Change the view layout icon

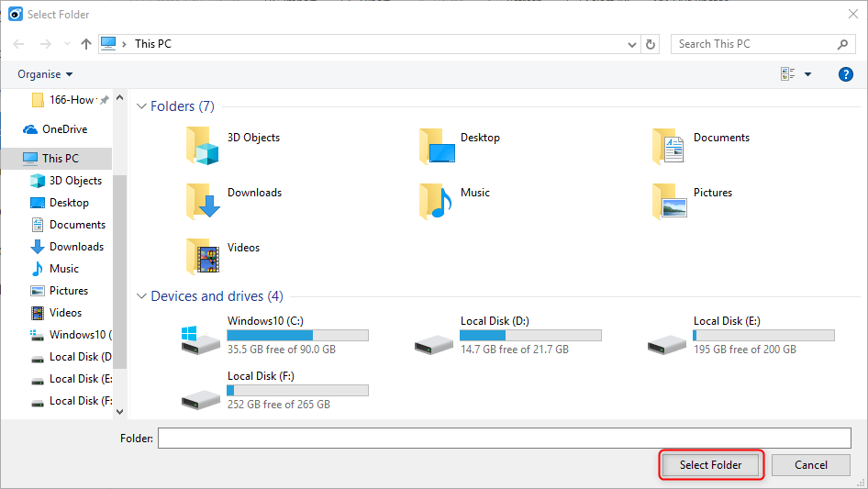click(788, 73)
